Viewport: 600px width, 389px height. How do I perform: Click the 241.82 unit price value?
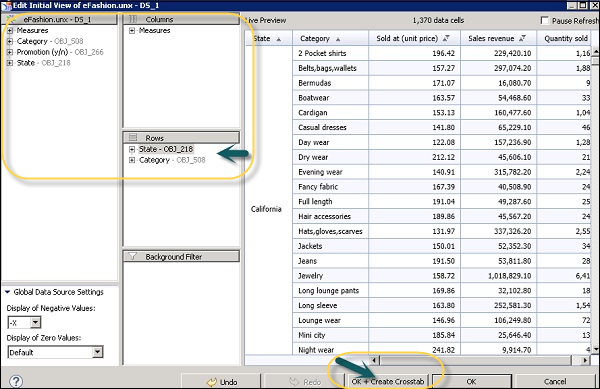click(443, 350)
